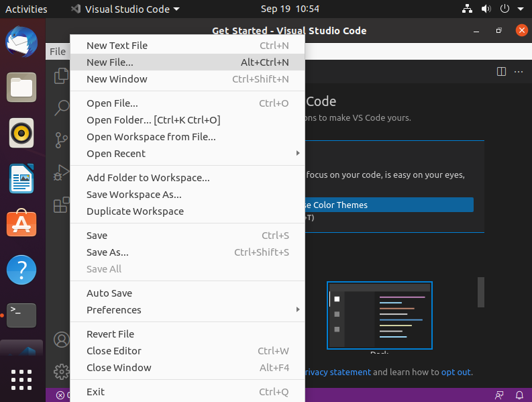Choose New File... menu item
Image resolution: width=532 pixels, height=402 pixels.
[187, 62]
